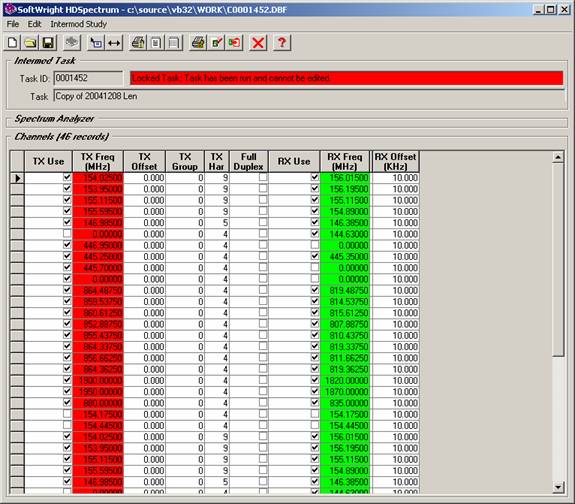Click the HDSpectrum application icon in title bar
This screenshot has width=575, height=504.
tap(10, 9)
